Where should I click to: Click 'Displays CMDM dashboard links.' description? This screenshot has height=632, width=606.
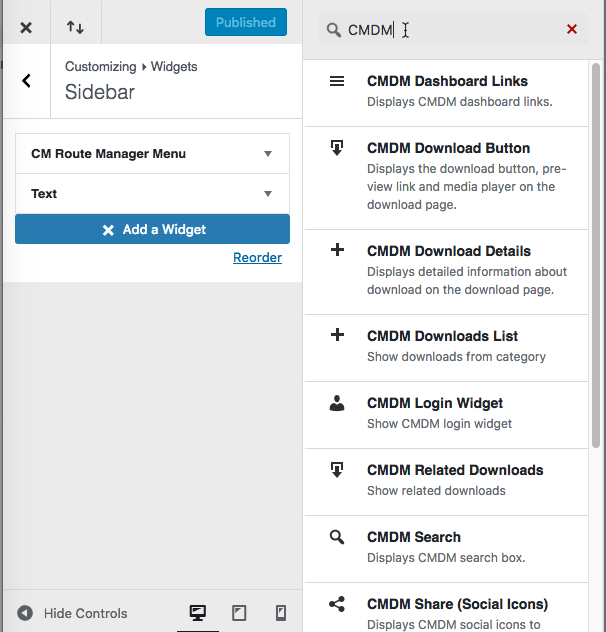coord(460,102)
